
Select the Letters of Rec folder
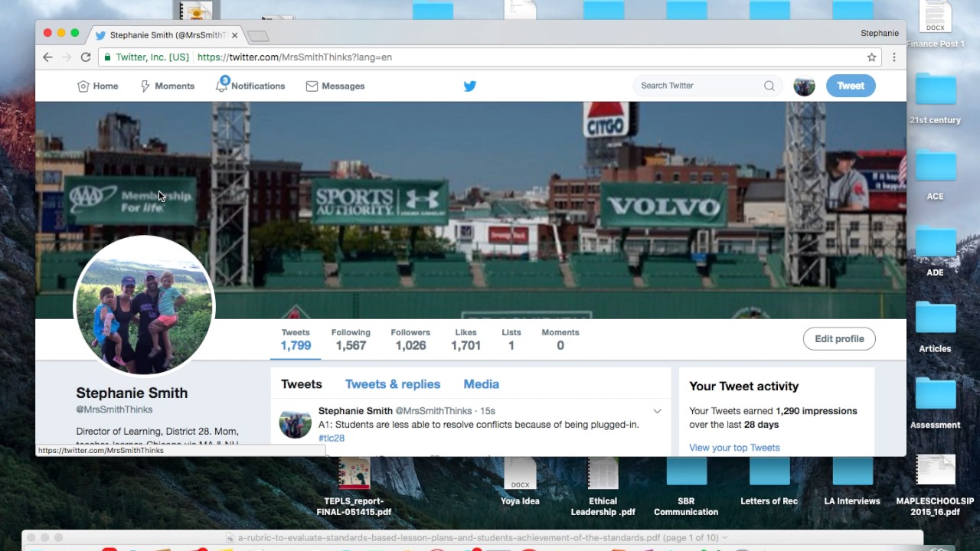click(769, 482)
